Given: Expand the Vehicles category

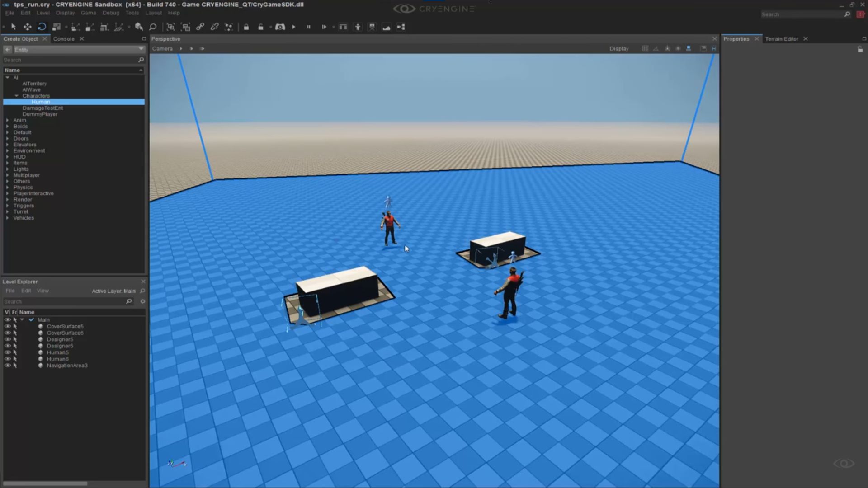Looking at the screenshot, I should click(7, 217).
